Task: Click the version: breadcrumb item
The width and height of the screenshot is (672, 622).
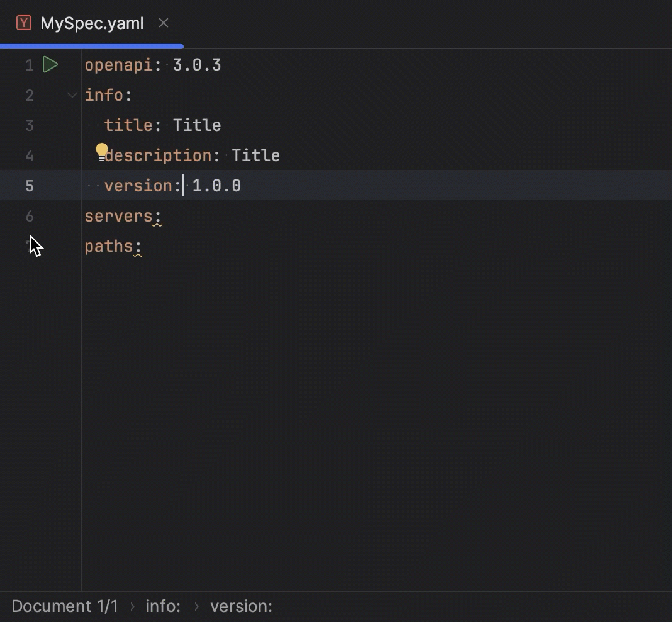Action: tap(241, 606)
